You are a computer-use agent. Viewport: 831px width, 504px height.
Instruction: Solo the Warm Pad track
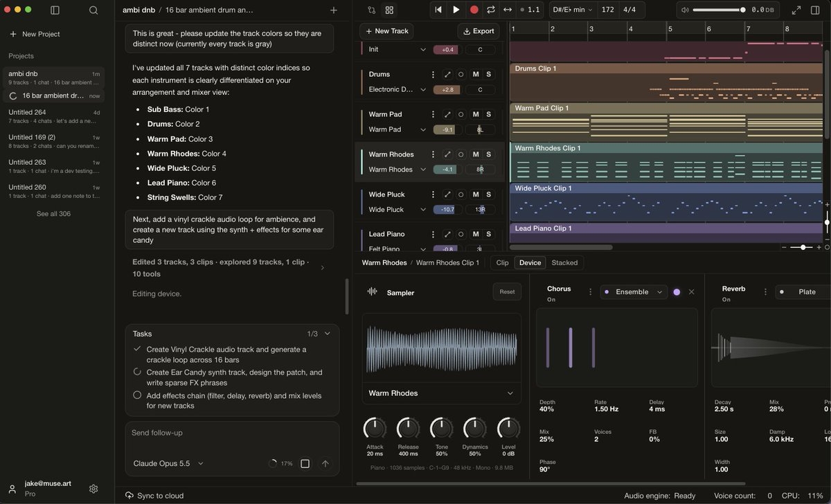coord(488,114)
